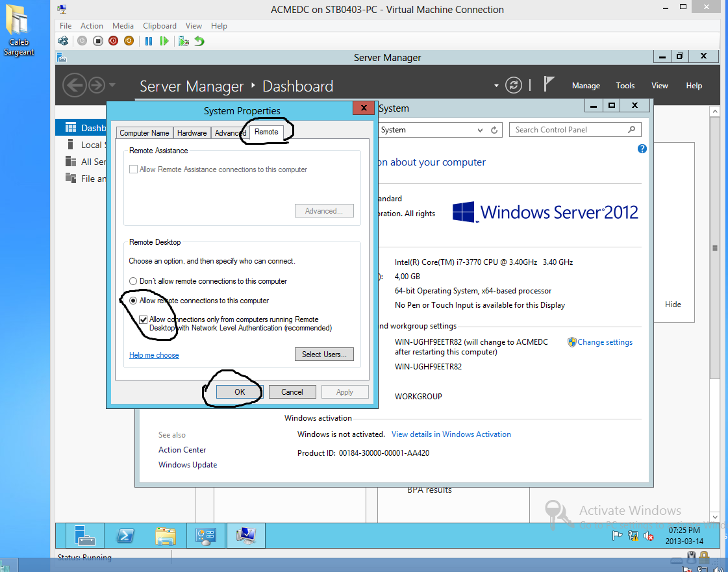Click the green Reset VM icon
Image resolution: width=728 pixels, height=572 pixels.
pos(164,42)
